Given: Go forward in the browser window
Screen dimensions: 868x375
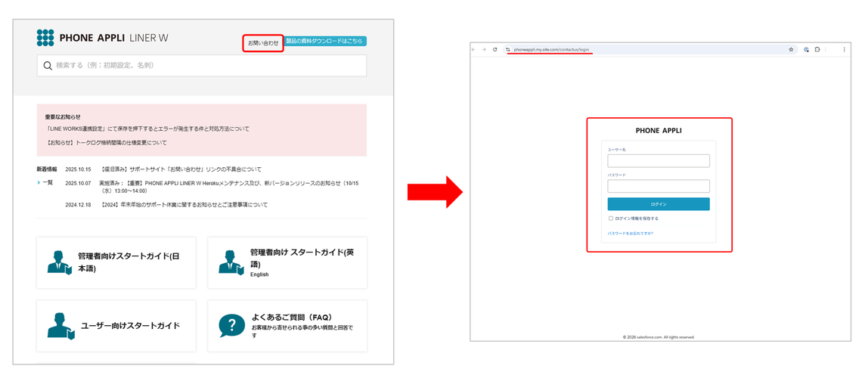Looking at the screenshot, I should [x=485, y=49].
